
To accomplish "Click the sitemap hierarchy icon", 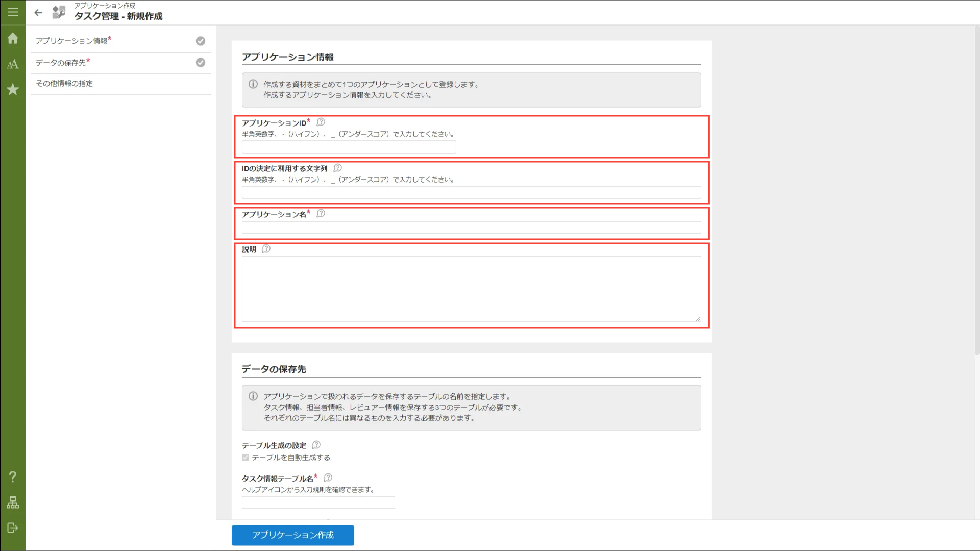I will [13, 503].
